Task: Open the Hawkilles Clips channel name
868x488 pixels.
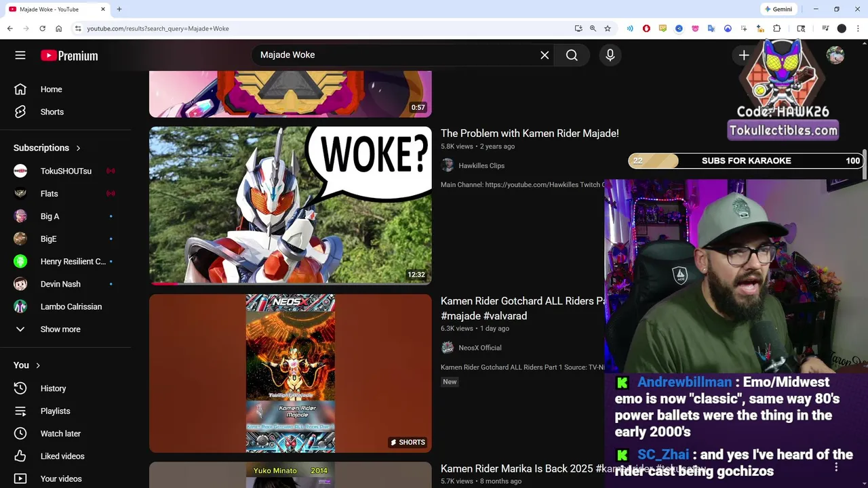Action: (481, 165)
